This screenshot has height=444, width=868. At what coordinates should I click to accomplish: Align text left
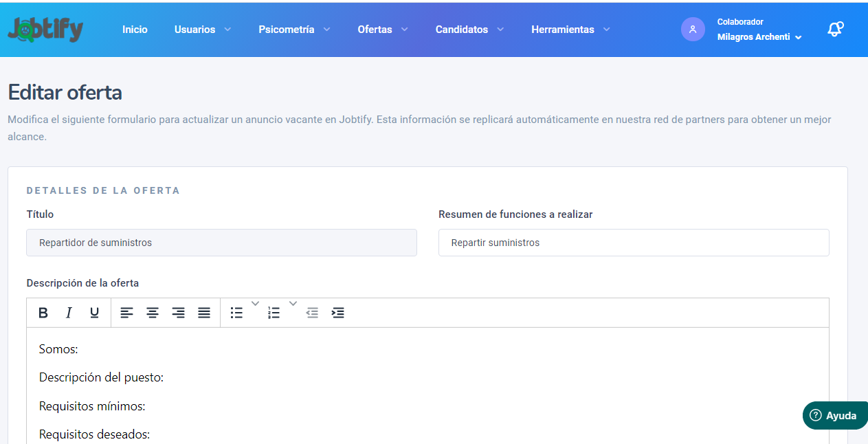tap(126, 313)
